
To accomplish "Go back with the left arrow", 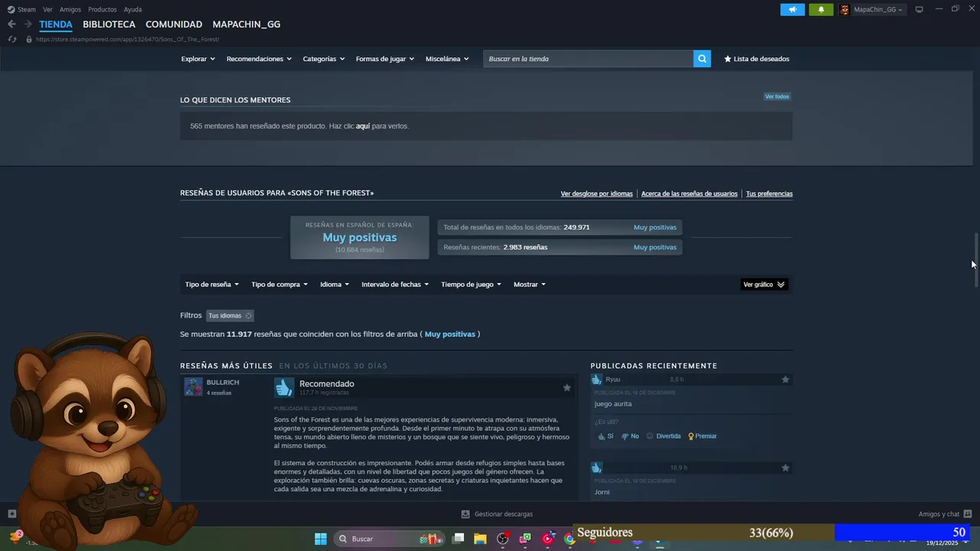I will pyautogui.click(x=11, y=24).
